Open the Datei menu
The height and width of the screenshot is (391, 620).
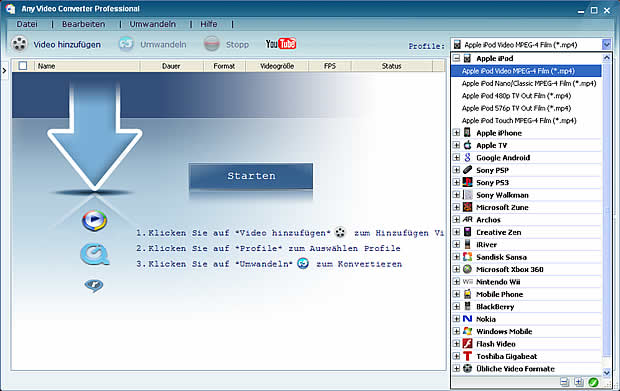point(26,24)
